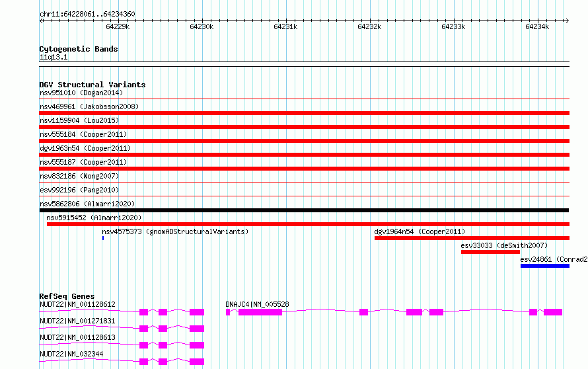Select the NUDT22|NM_001128613 transcript label
Viewport: 588px width, 369px height.
pyautogui.click(x=77, y=337)
